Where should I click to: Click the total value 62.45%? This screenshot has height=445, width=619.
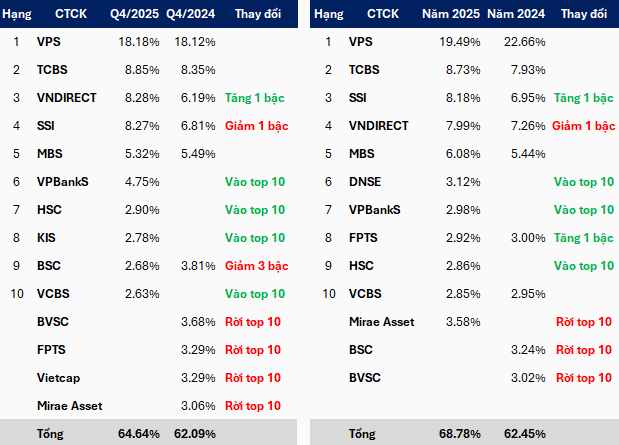(525, 435)
